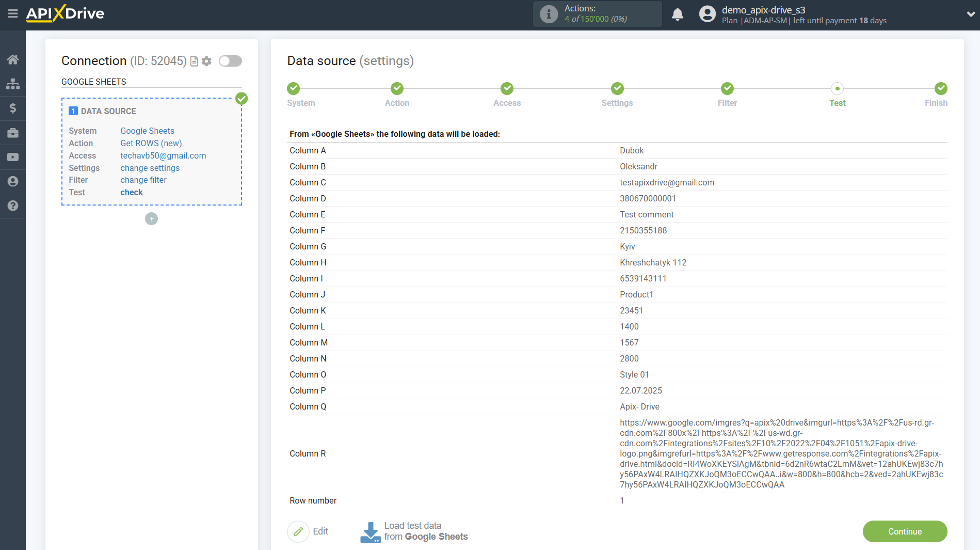
Task: Open the Google Sheets system link
Action: [x=147, y=131]
